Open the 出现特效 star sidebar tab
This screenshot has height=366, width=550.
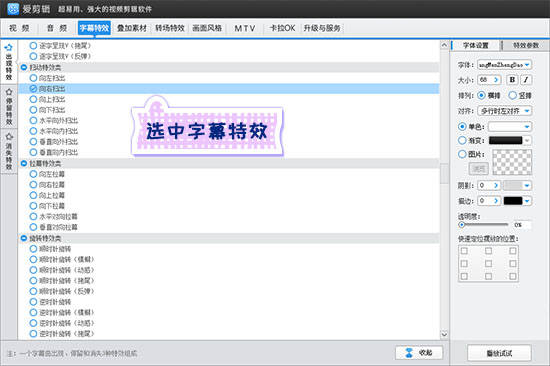point(9,62)
